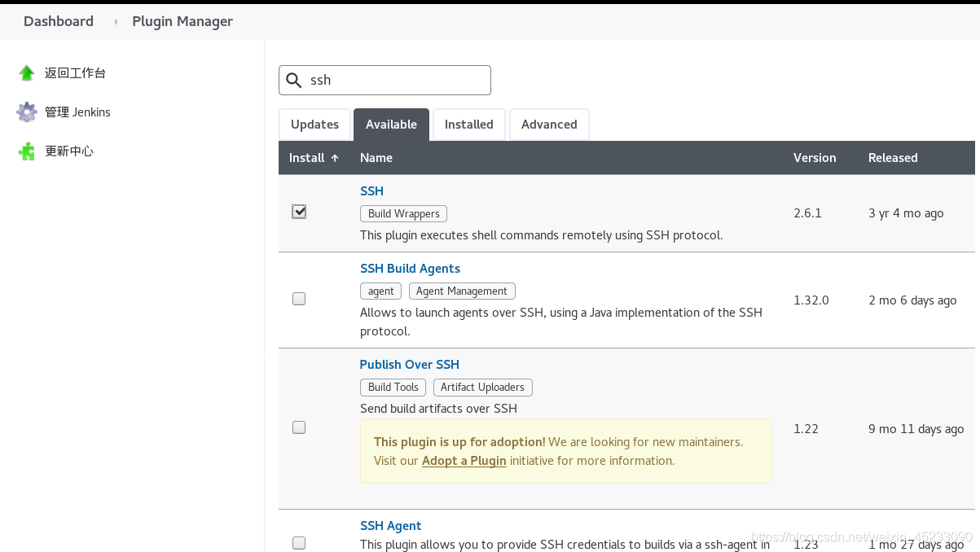Select the Available tab
The image size is (980, 552).
coord(391,125)
